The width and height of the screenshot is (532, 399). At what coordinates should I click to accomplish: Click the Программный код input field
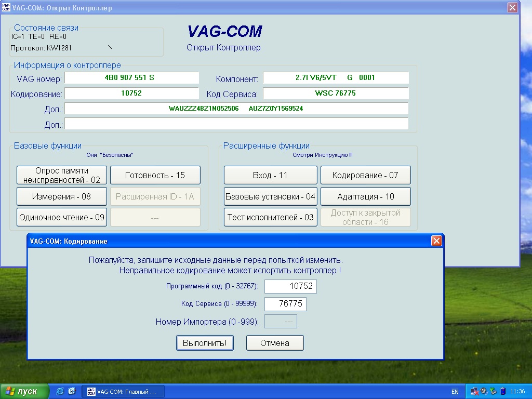(x=290, y=286)
